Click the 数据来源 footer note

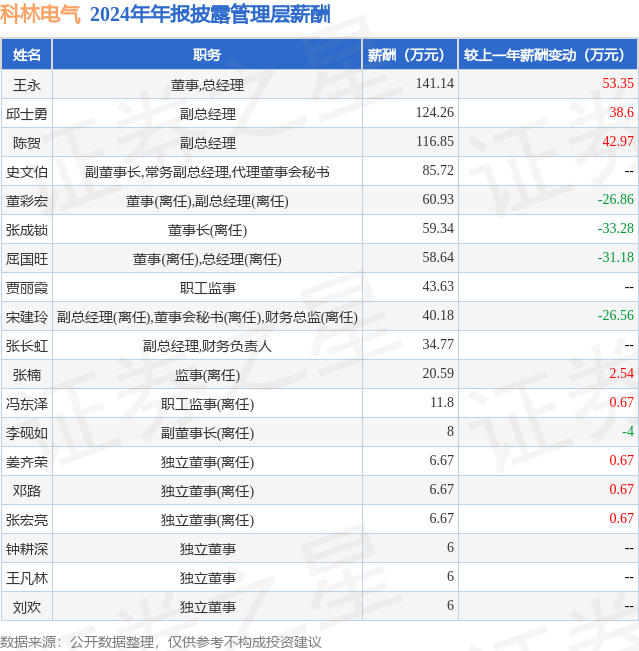160,642
